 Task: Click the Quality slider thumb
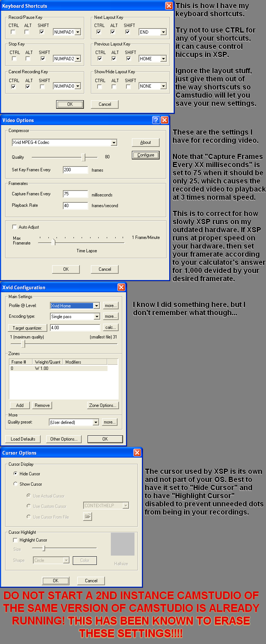tap(84, 157)
